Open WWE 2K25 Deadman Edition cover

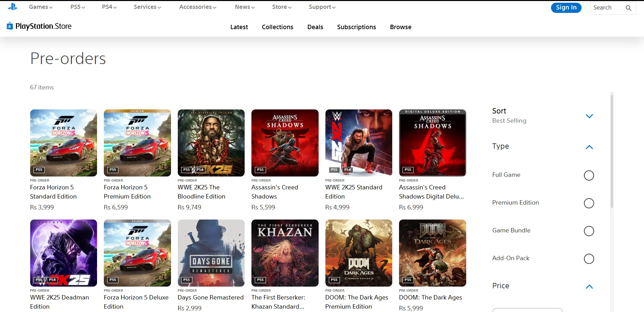63,253
